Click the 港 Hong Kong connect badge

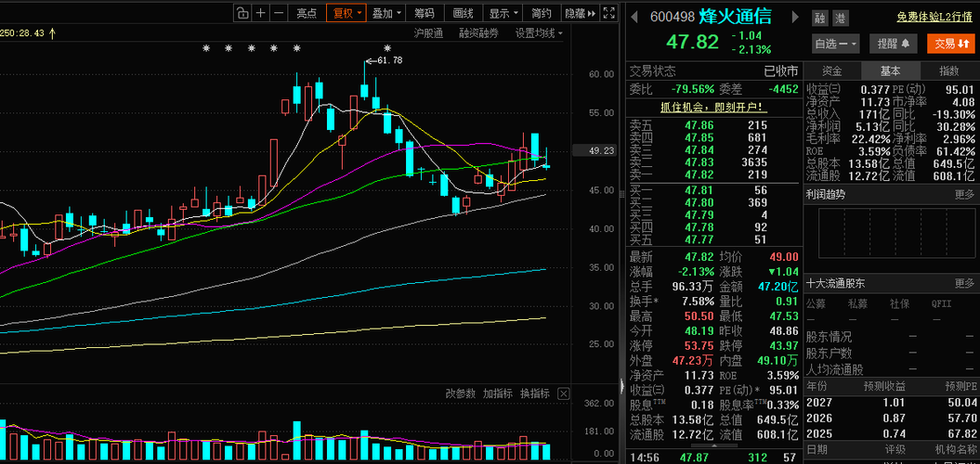(x=841, y=19)
